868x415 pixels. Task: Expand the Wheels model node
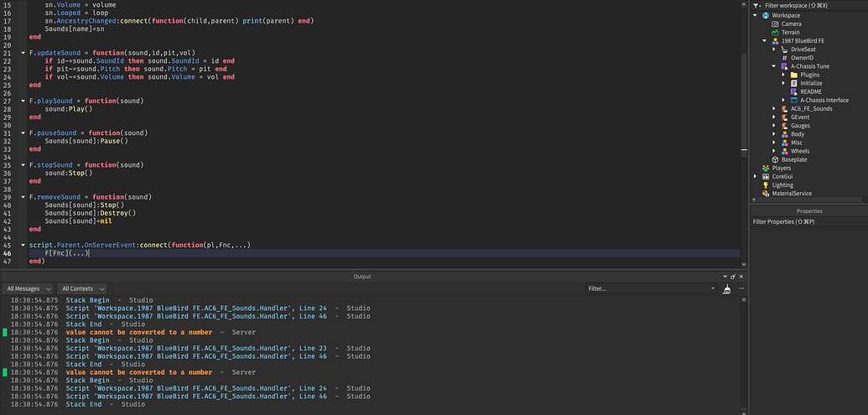pos(774,151)
